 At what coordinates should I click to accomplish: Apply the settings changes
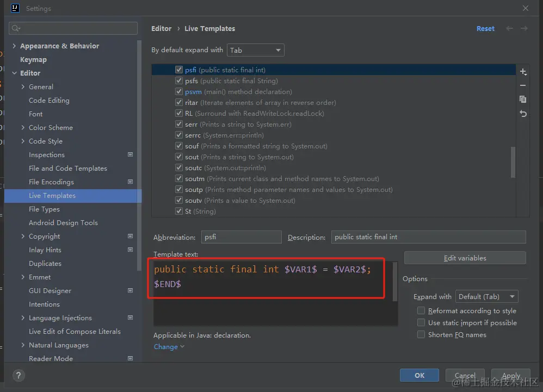click(511, 375)
